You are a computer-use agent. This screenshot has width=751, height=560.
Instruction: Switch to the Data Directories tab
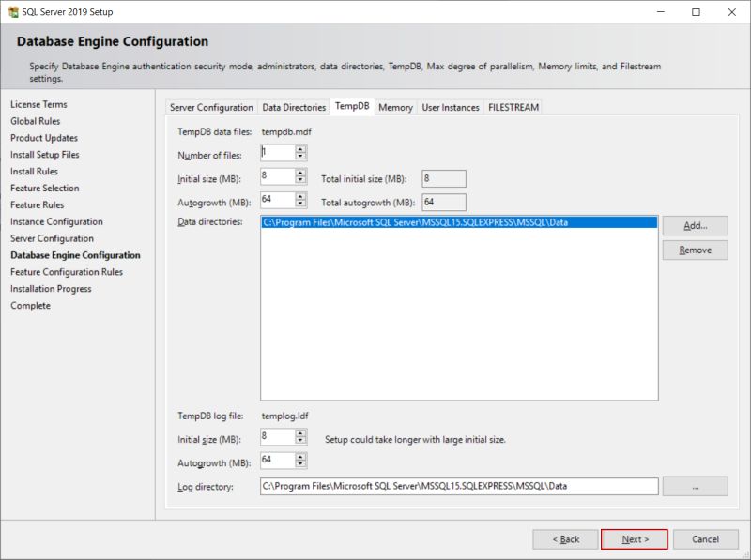point(293,107)
